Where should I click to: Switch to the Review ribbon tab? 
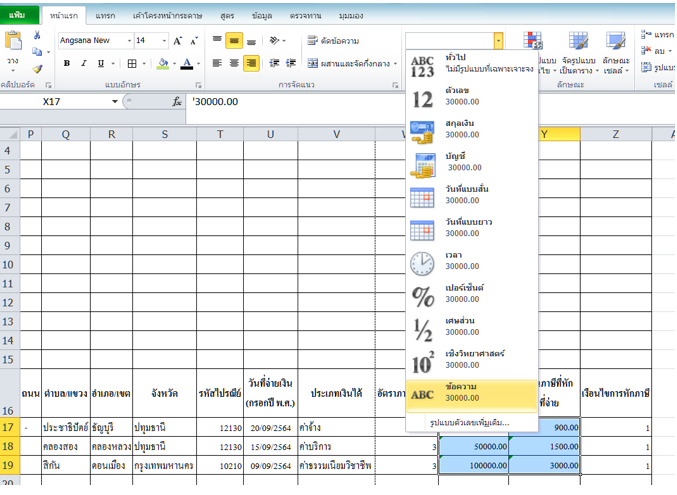[305, 16]
